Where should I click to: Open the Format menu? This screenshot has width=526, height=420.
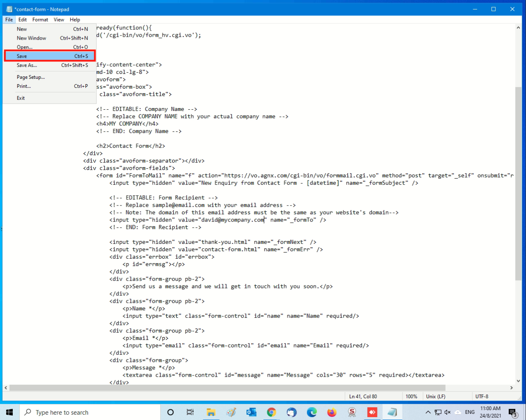[x=40, y=19]
